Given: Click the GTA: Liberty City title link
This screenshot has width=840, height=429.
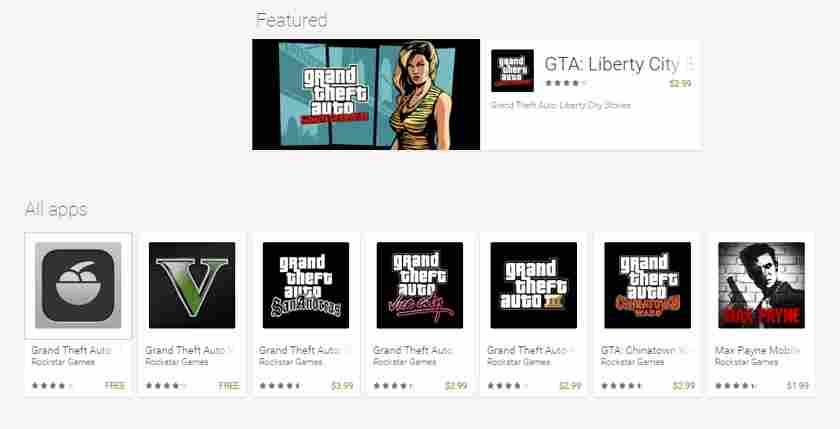Looking at the screenshot, I should point(612,64).
